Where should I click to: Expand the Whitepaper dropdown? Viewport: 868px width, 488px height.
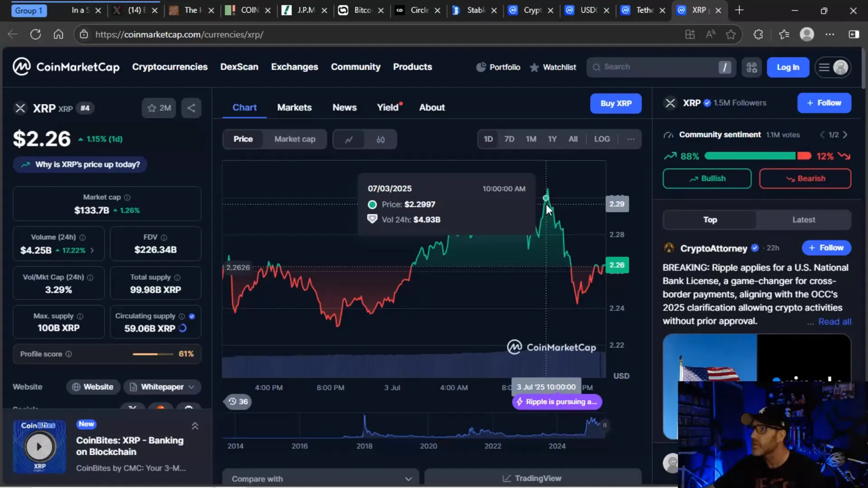click(x=162, y=387)
